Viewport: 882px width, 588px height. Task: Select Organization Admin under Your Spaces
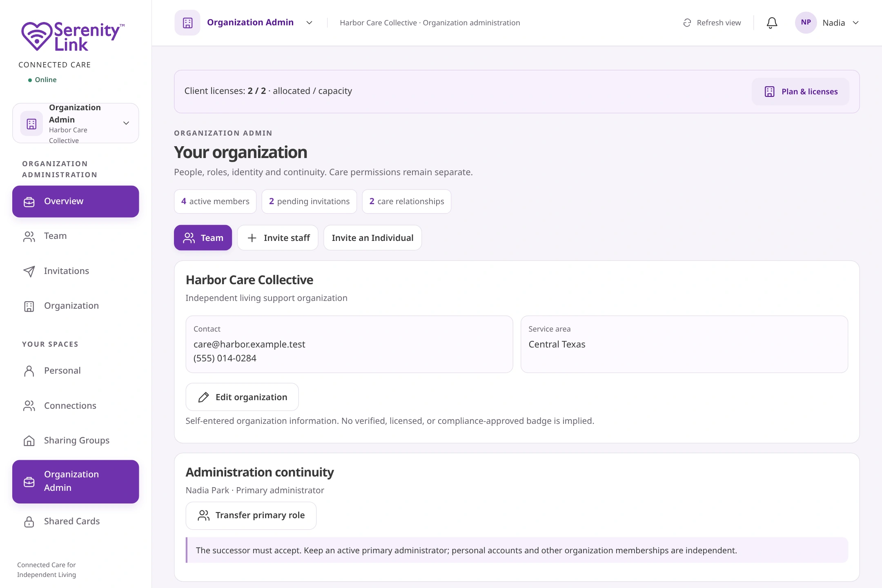[76, 482]
